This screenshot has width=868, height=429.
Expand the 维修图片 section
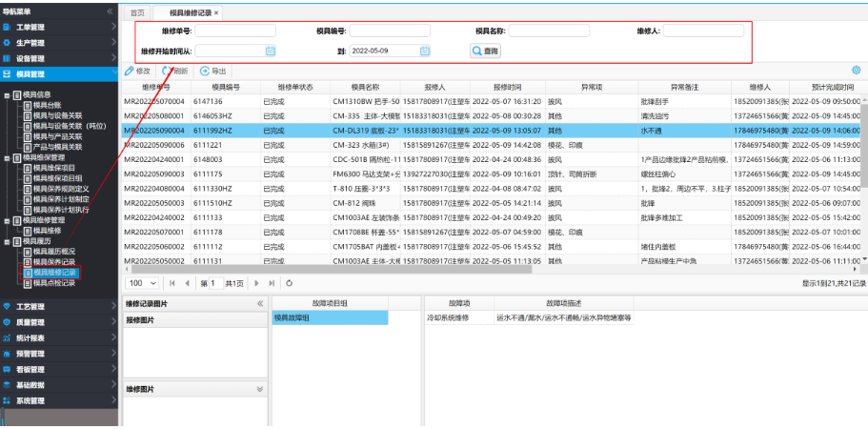tap(260, 389)
